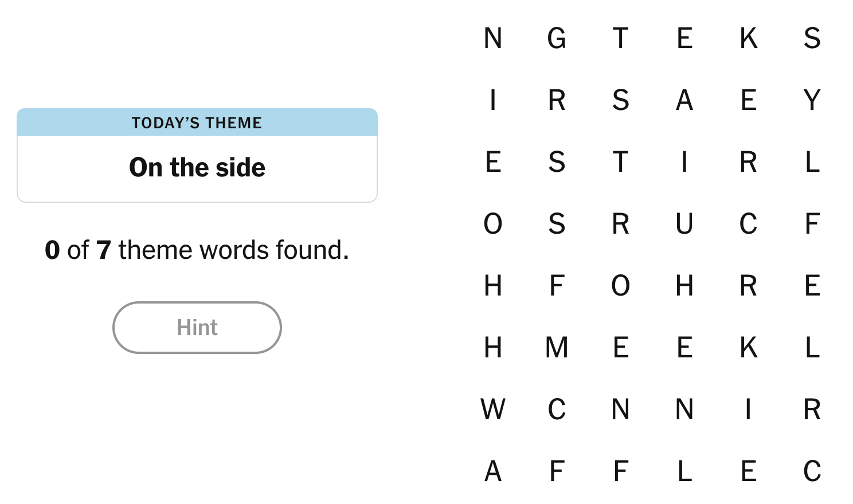Select the letter C in the seventh row
853x504 pixels.
557,409
